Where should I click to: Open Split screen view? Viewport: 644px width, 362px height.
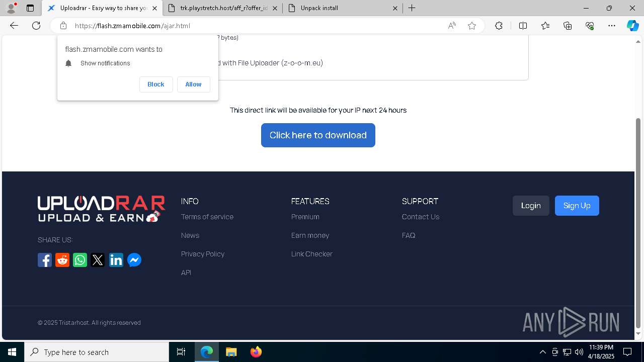523,26
